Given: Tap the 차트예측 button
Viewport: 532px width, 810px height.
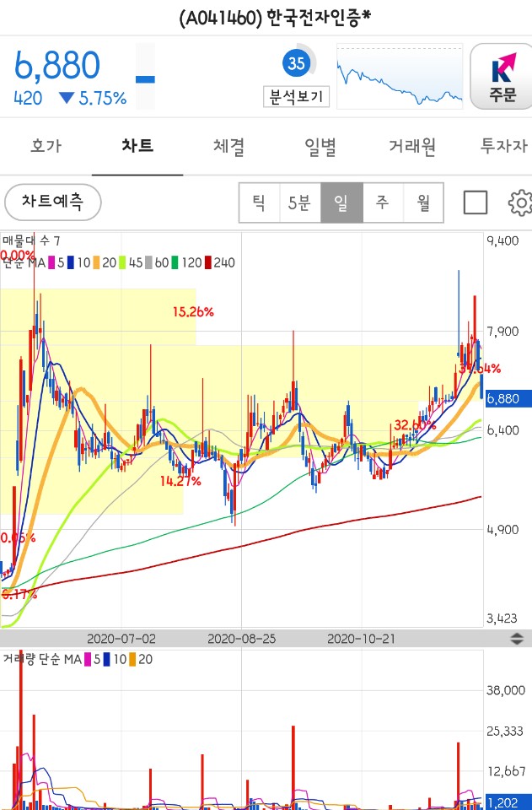Looking at the screenshot, I should (x=52, y=202).
